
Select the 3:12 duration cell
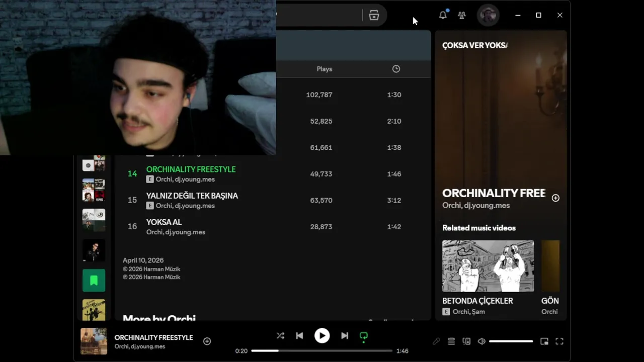tap(394, 200)
